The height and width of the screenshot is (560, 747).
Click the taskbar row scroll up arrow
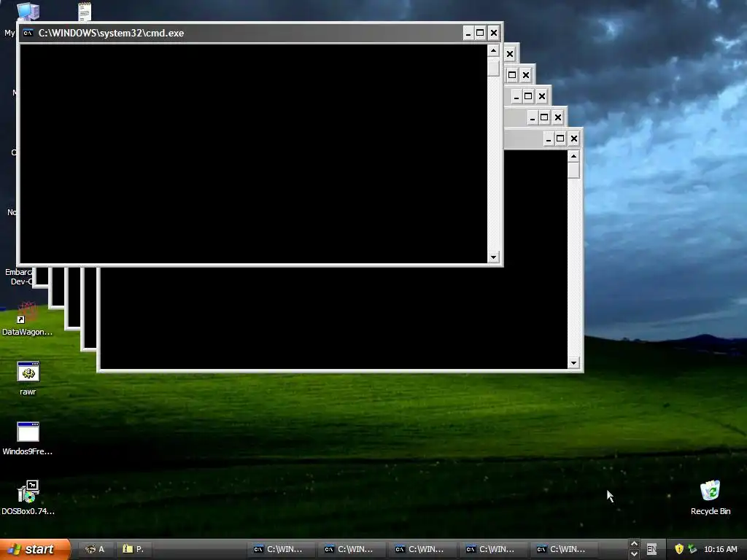[634, 544]
